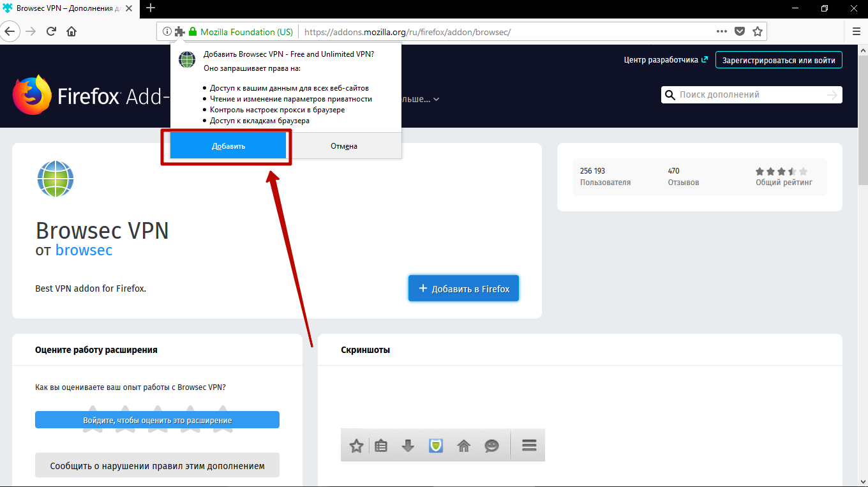Click 'Войдите, чтобы оценить это расширение'
Viewport: 868px width, 487px height.
(157, 420)
